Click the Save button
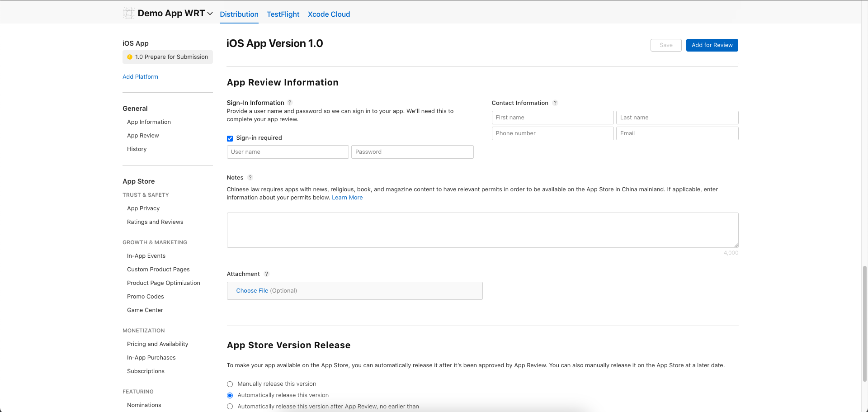The height and width of the screenshot is (412, 868). (666, 45)
